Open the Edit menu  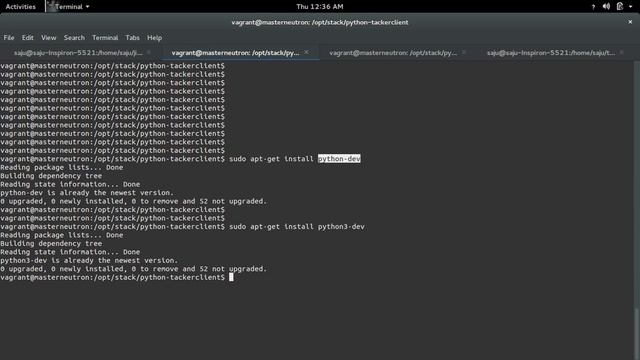click(x=27, y=38)
